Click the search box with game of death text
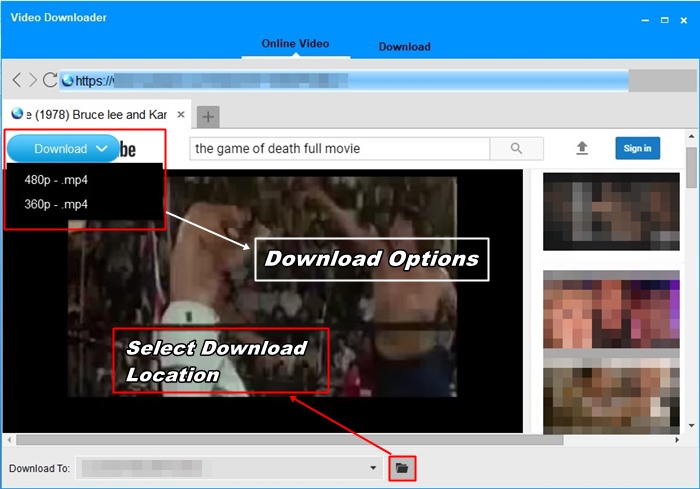 (340, 148)
